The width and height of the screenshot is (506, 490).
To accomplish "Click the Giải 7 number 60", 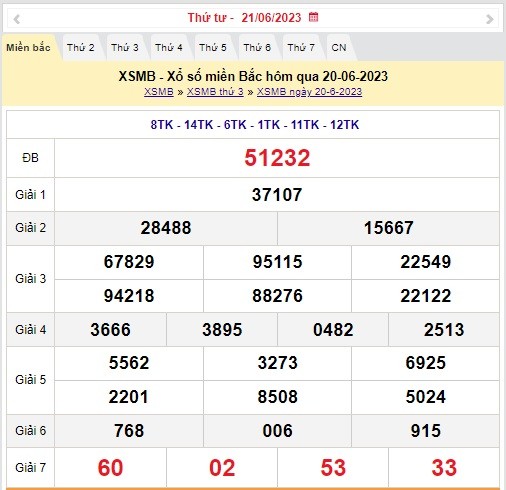I will coord(110,467).
